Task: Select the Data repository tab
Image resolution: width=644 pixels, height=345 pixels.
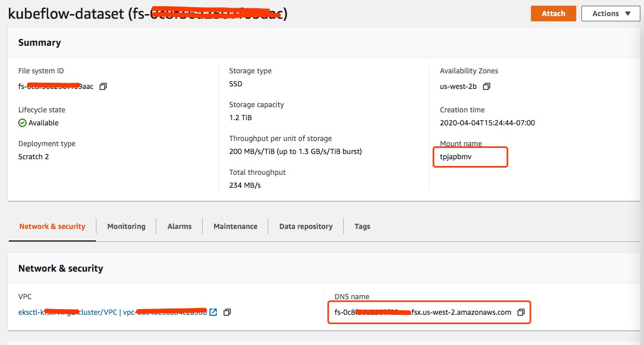Action: (306, 226)
